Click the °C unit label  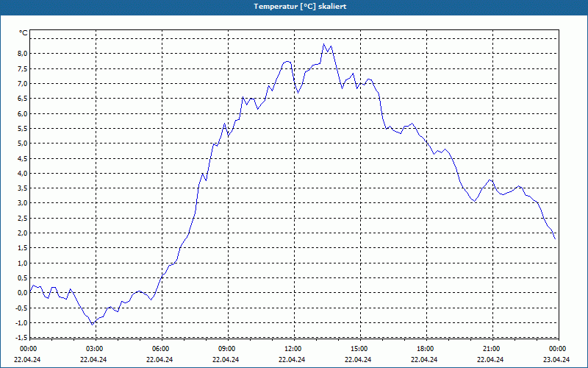tap(24, 33)
